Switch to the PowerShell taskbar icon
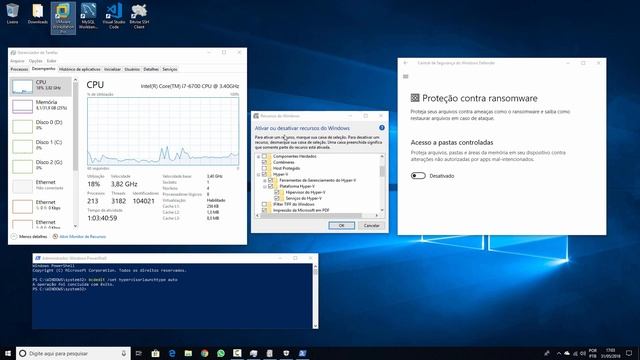 click(302, 353)
